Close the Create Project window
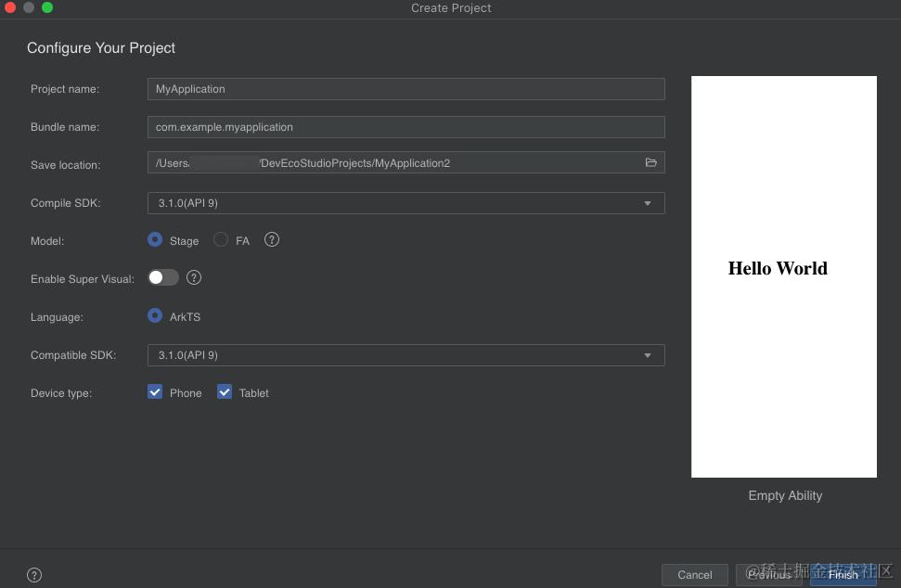The height and width of the screenshot is (588, 901). pyautogui.click(x=10, y=7)
